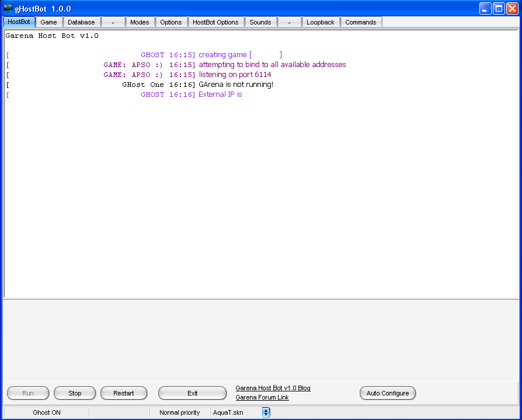Click the Auto Configure button
The height and width of the screenshot is (420, 522).
click(388, 393)
